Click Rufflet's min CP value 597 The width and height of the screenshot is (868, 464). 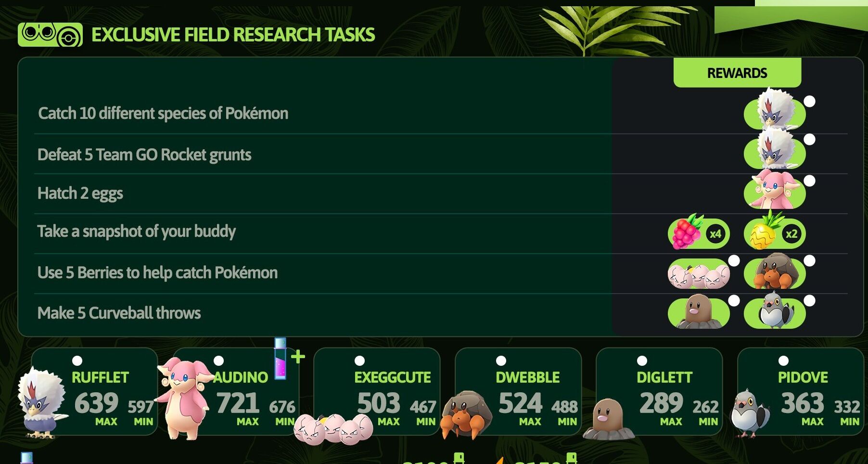coord(140,407)
